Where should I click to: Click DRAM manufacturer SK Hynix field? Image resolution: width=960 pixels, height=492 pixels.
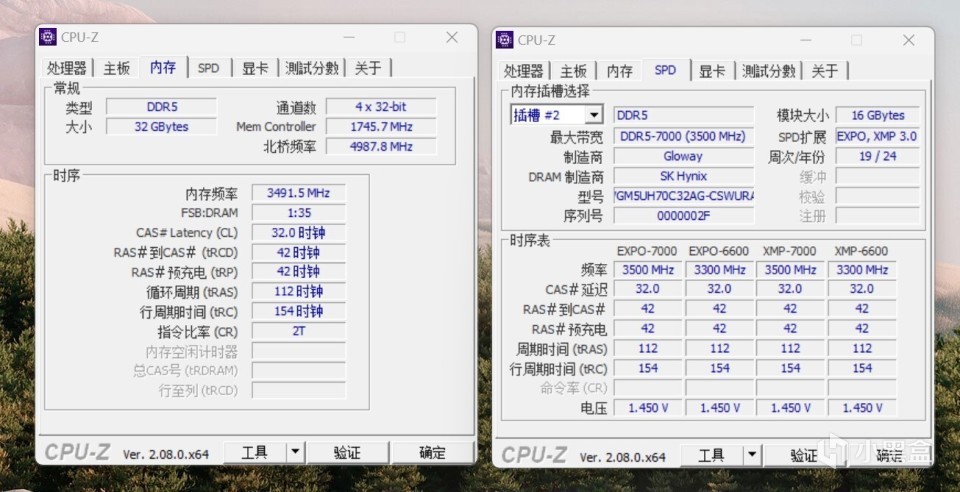(x=684, y=176)
